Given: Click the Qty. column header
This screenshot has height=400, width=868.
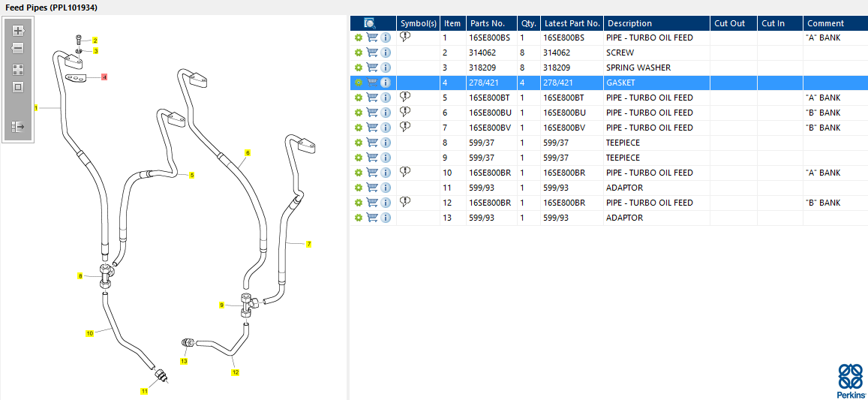Looking at the screenshot, I should click(528, 23).
